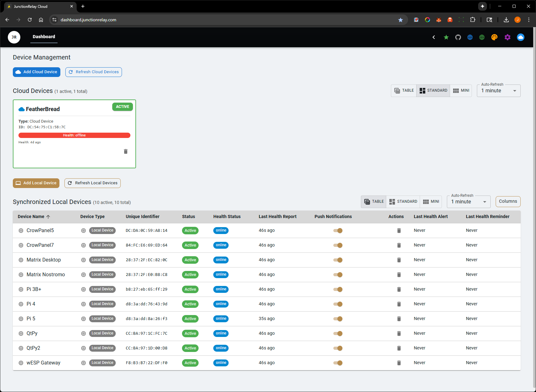Click the green star icon in app header
The height and width of the screenshot is (392, 536).
(446, 37)
